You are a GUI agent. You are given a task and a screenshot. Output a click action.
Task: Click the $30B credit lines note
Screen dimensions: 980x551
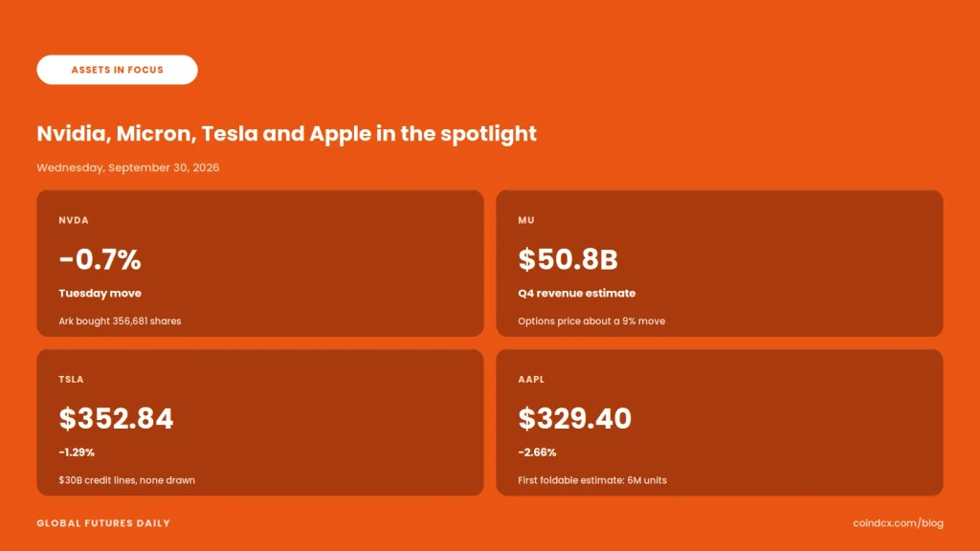[x=127, y=480]
